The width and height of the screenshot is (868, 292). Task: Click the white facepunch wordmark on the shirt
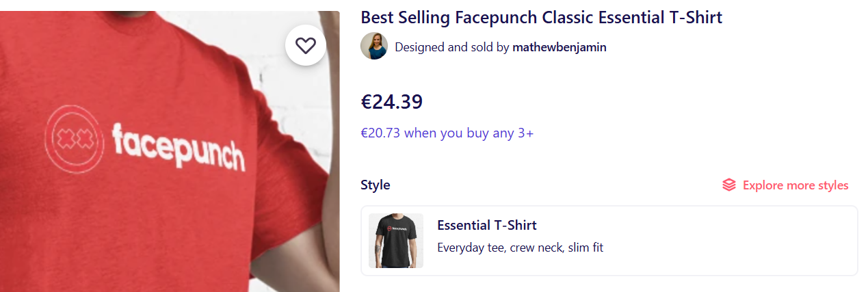click(178, 146)
